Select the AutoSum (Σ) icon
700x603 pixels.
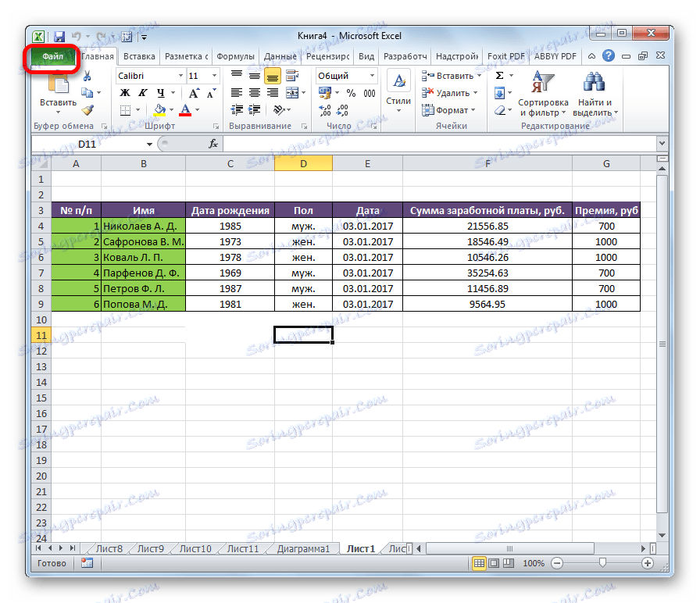pyautogui.click(x=498, y=75)
